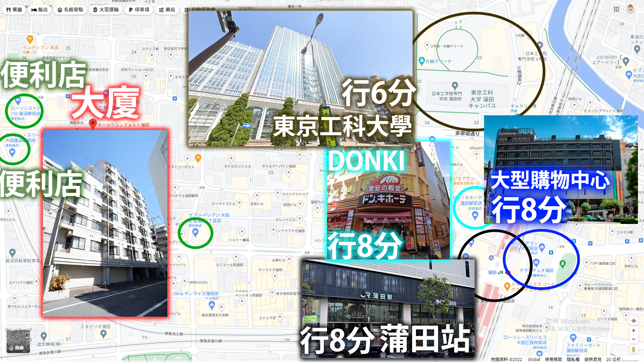
Task: Click the 2号館・片柳アリーナ grey pin
Action: pos(427,45)
